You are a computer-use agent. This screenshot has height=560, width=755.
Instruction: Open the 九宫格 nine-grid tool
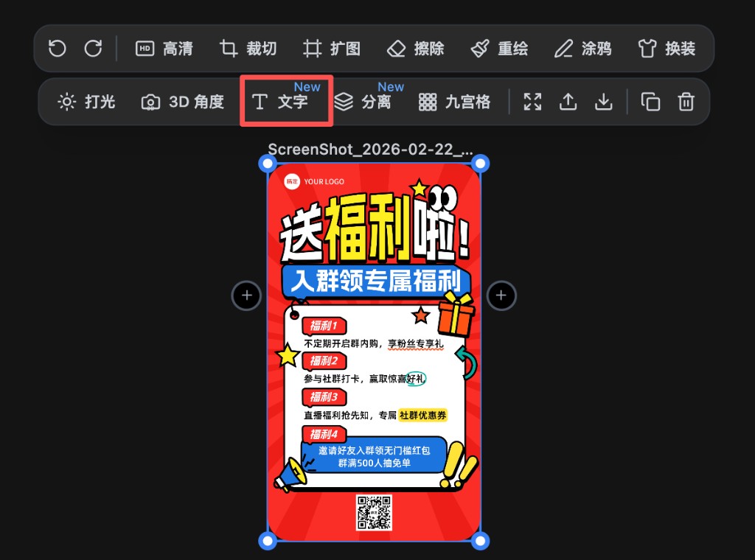coord(455,103)
